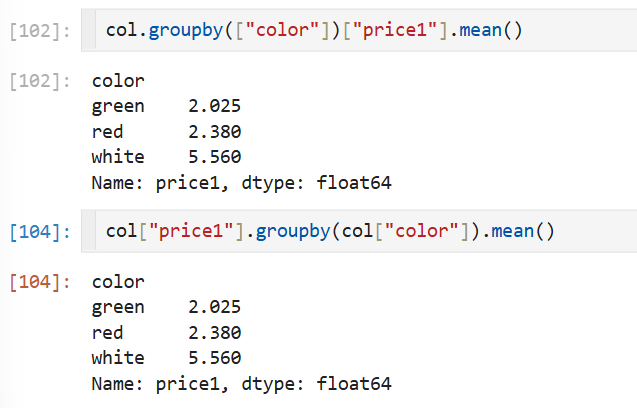
Task: Click the green 2.025 row in output 102
Action: pyautogui.click(x=167, y=106)
